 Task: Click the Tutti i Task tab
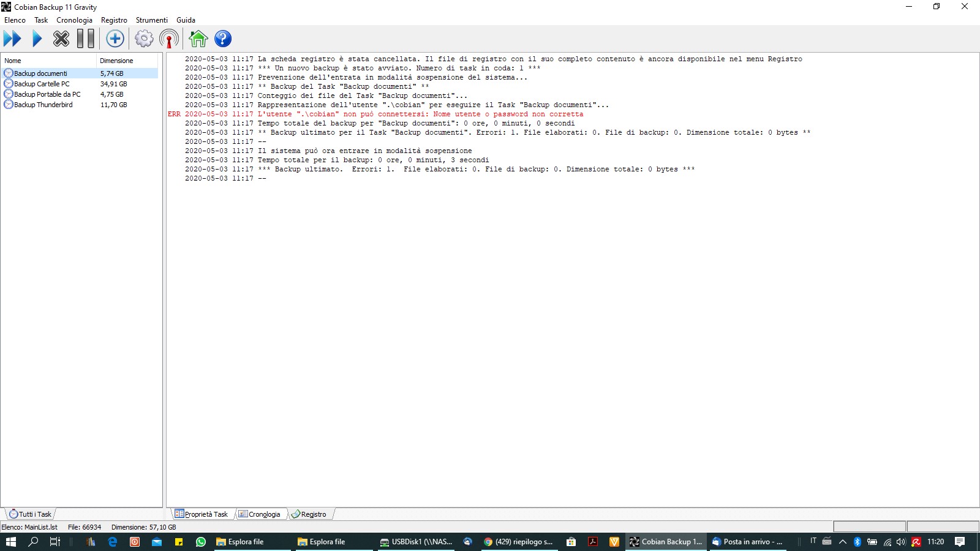click(x=31, y=514)
